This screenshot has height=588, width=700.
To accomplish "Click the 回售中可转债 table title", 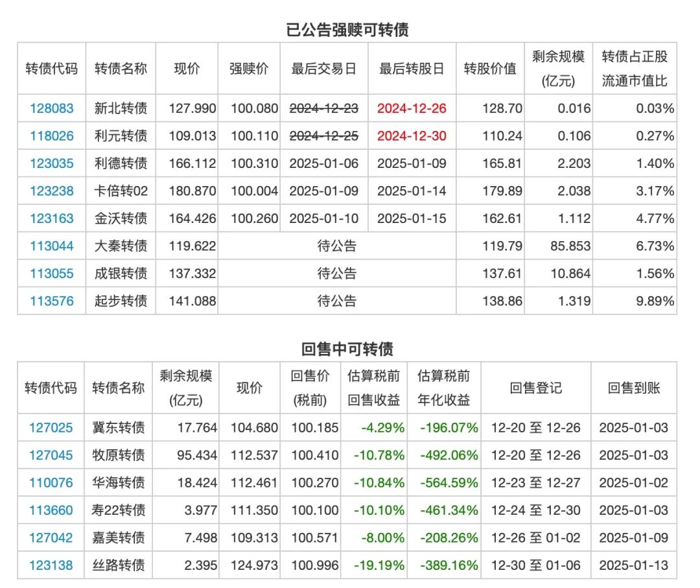I will point(347,349).
